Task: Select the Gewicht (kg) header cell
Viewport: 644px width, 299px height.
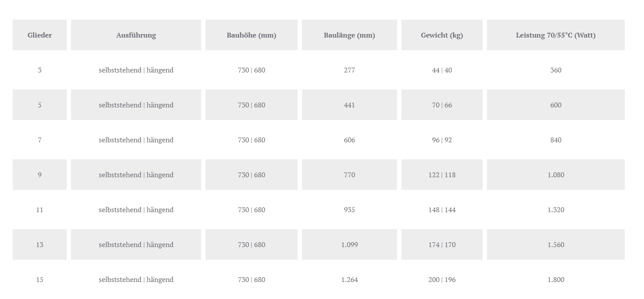Action: tap(442, 35)
